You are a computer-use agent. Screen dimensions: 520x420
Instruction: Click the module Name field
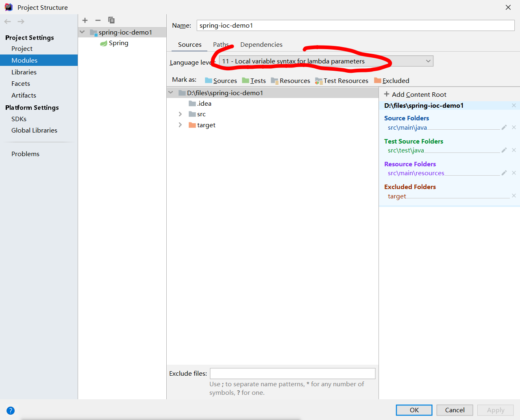(355, 25)
